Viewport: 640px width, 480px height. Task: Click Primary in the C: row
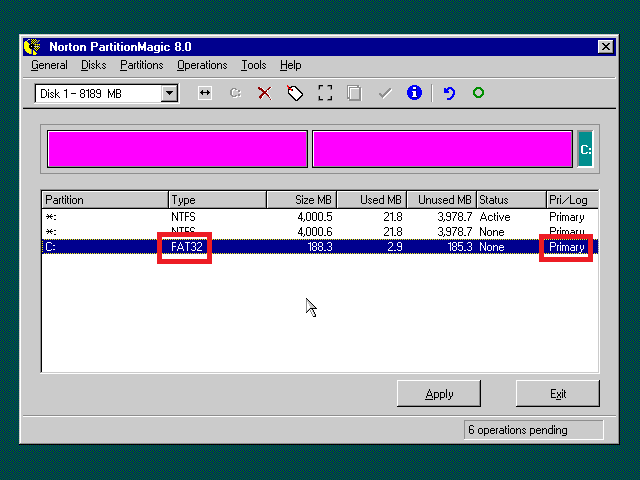tap(567, 247)
